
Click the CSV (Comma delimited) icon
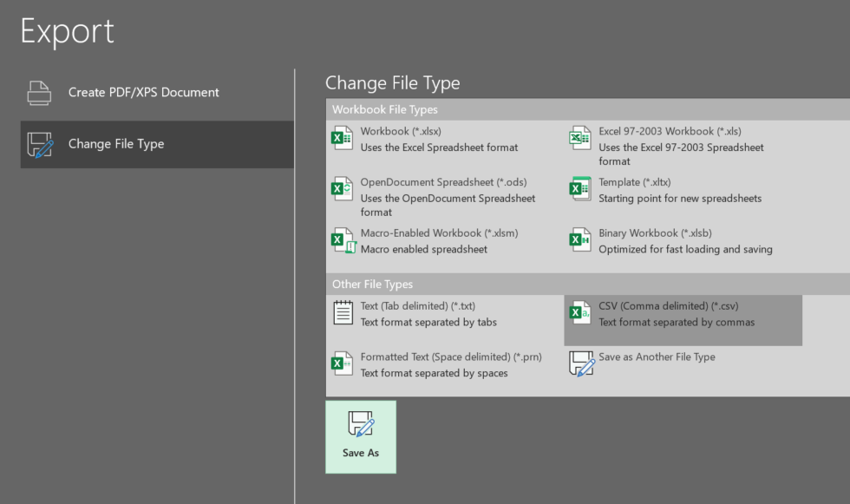579,312
